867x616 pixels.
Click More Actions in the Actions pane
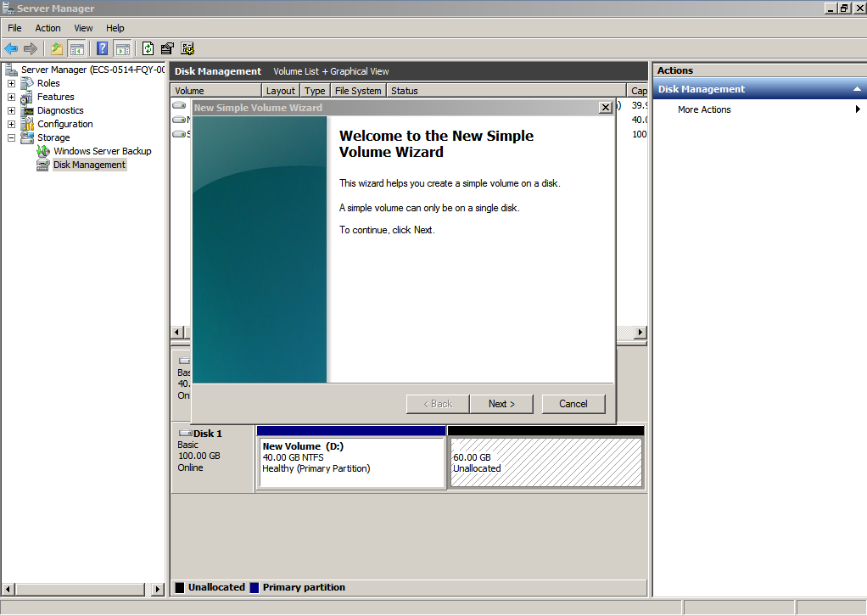(704, 109)
